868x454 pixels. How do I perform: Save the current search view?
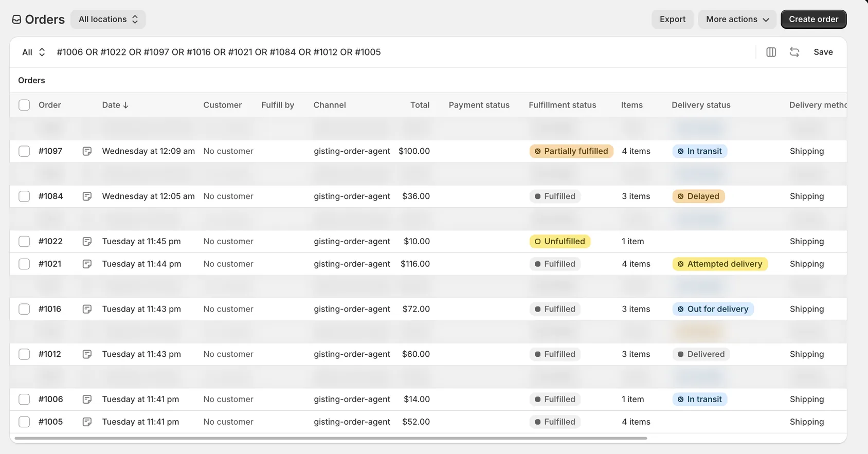[x=823, y=52]
